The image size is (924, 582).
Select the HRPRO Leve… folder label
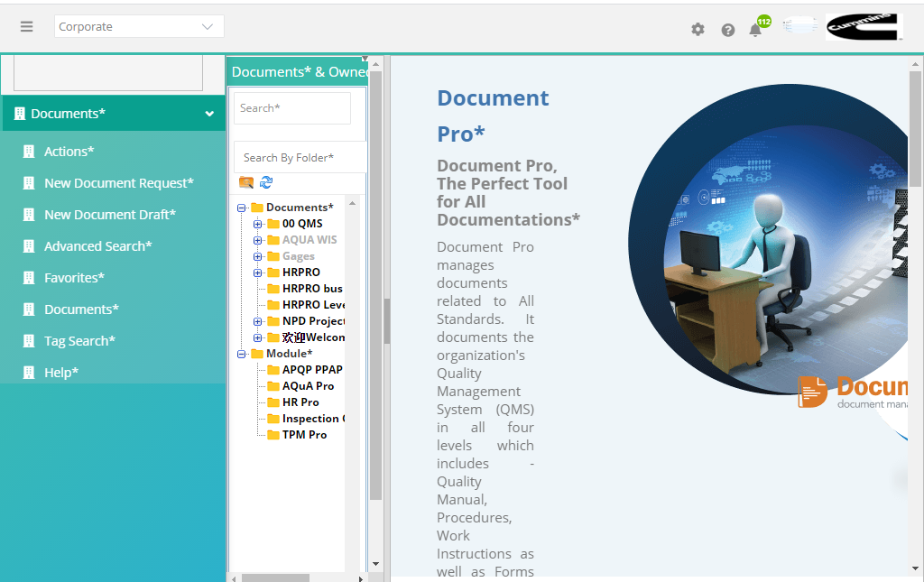313,305
